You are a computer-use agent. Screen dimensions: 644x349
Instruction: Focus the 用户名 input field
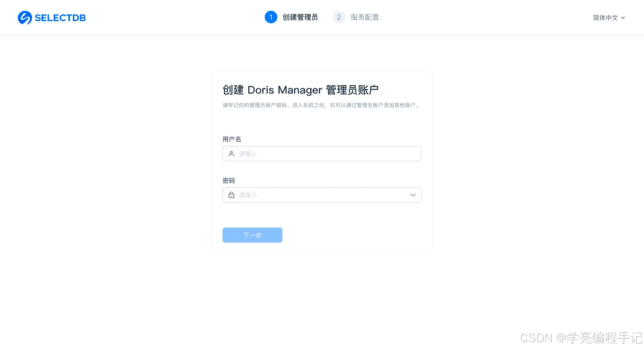pyautogui.click(x=322, y=154)
